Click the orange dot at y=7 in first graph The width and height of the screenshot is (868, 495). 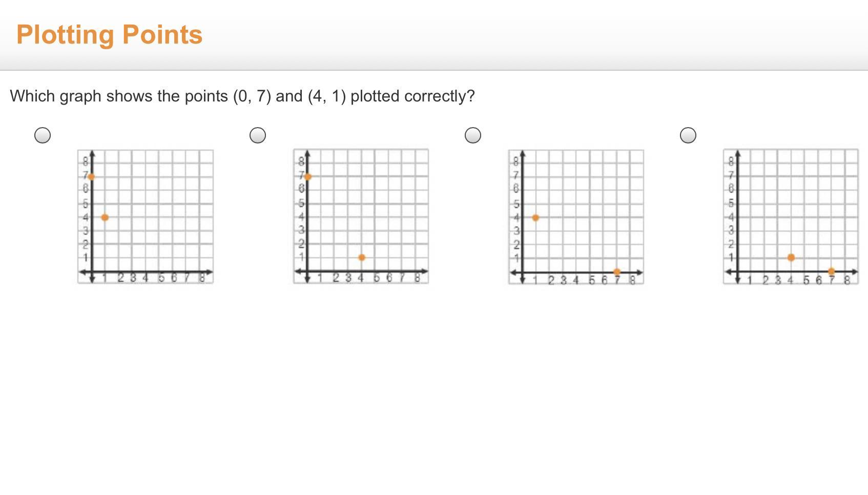pos(91,177)
